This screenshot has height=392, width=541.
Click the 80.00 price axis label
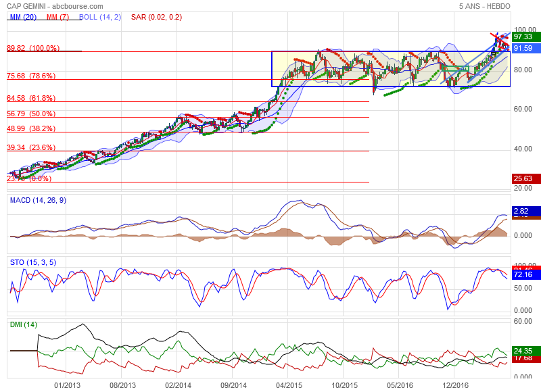click(x=523, y=70)
